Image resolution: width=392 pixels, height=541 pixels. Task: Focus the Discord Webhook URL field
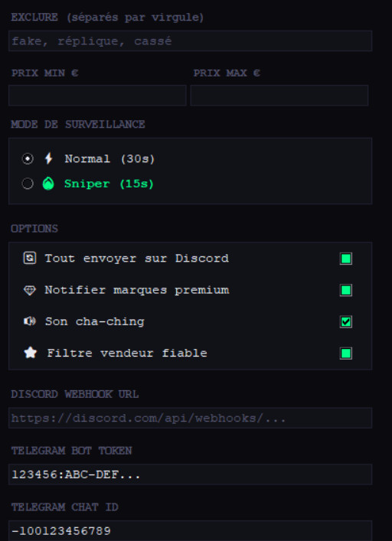(x=190, y=418)
